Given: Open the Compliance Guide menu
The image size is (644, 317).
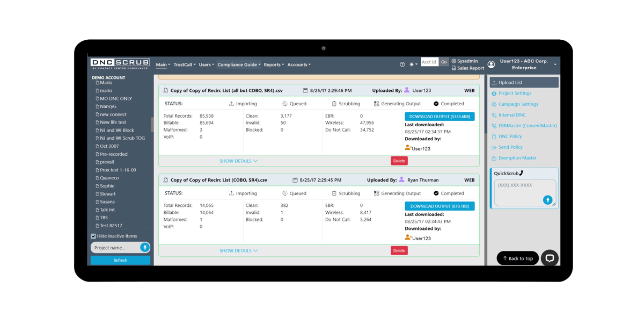Looking at the screenshot, I should pos(239,65).
